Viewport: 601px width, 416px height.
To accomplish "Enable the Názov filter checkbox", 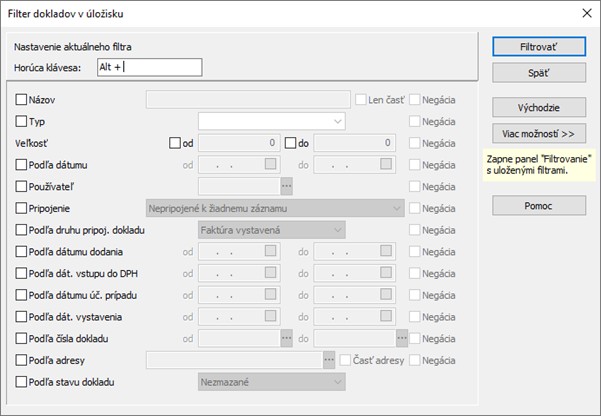I will [21, 100].
